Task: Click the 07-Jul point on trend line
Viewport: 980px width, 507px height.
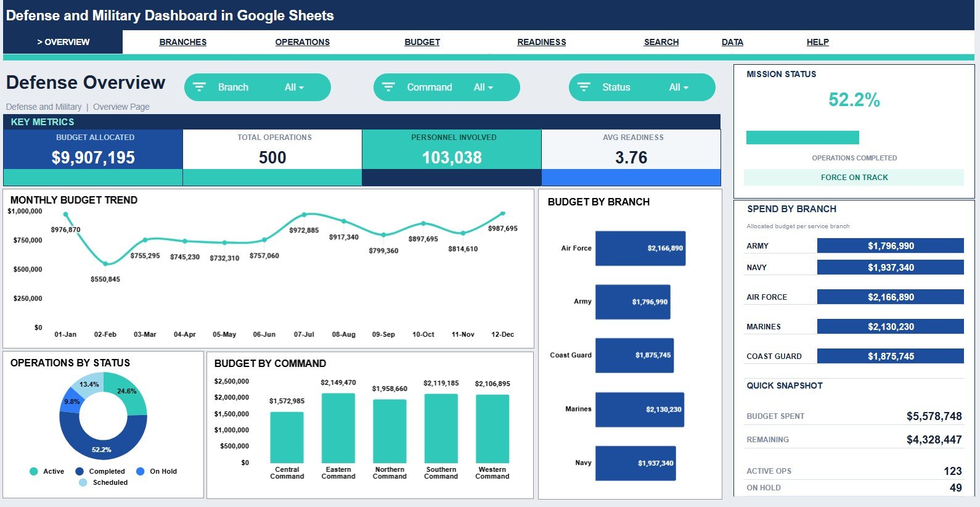Action: 304,215
